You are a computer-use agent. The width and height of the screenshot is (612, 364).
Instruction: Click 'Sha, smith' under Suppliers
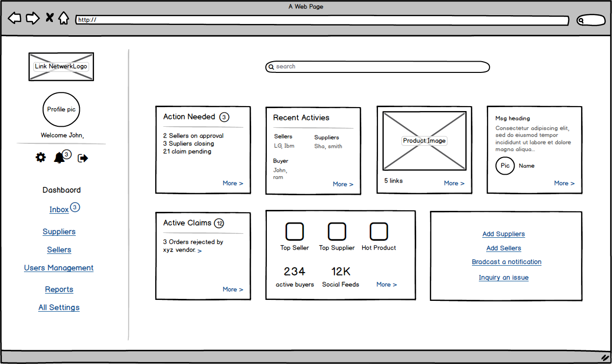328,146
